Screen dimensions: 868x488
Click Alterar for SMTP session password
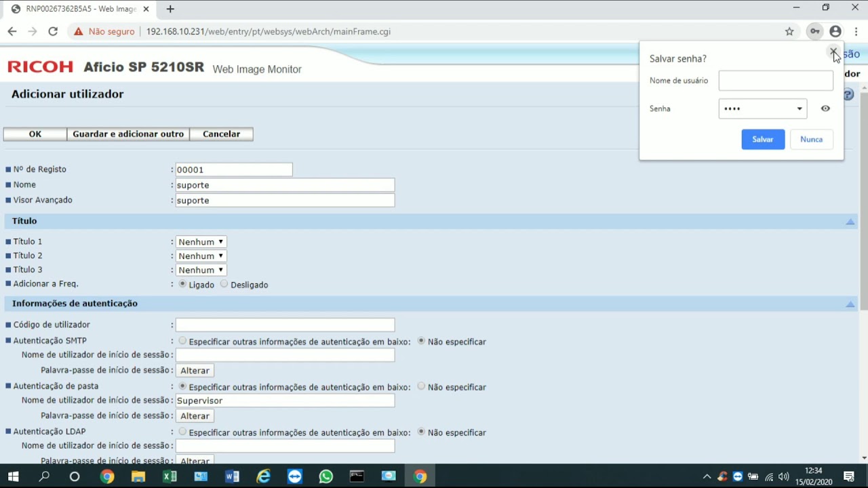[x=195, y=371]
